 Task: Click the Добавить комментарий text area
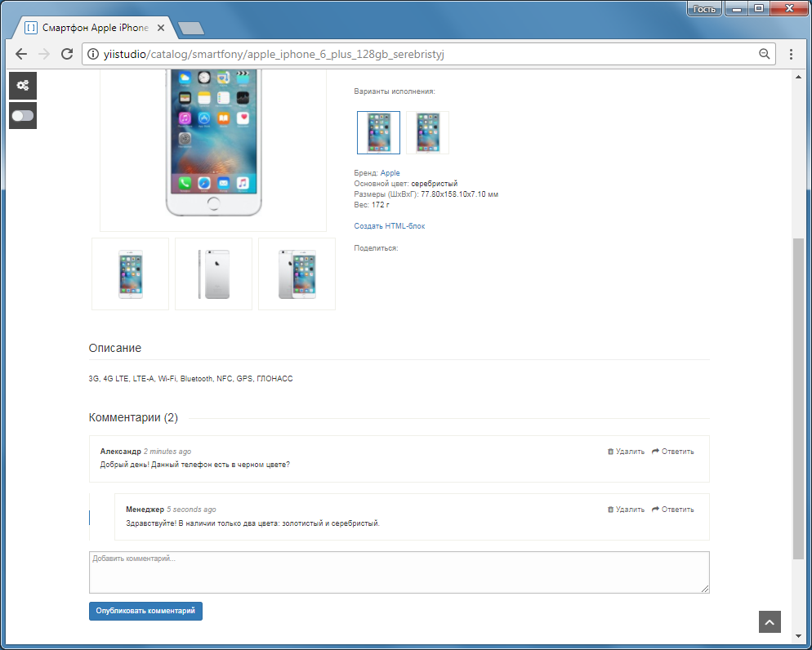pos(399,572)
